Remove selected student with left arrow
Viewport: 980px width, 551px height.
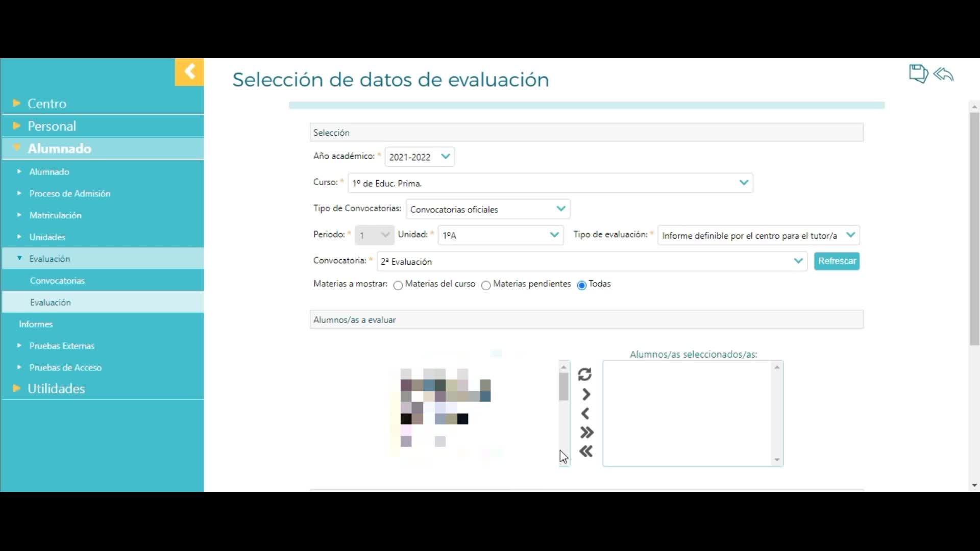pos(585,413)
